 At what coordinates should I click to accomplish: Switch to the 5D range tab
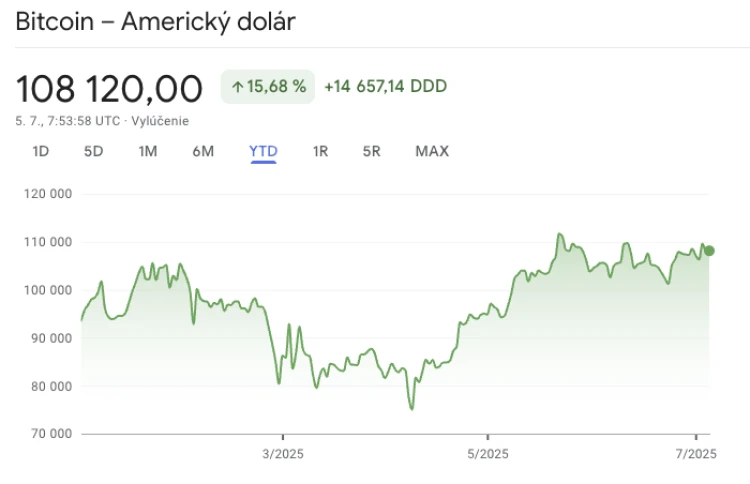coord(94,152)
